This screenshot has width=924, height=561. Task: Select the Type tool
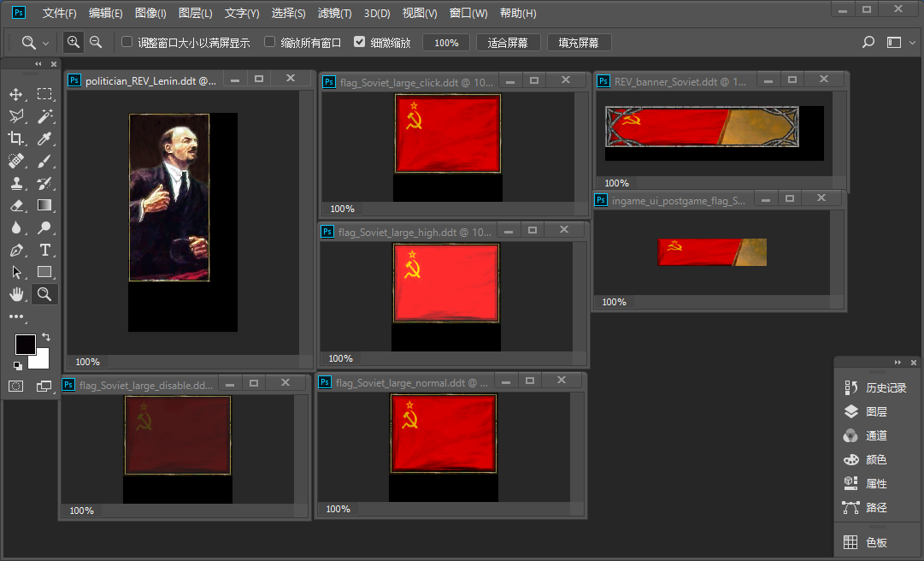(44, 250)
